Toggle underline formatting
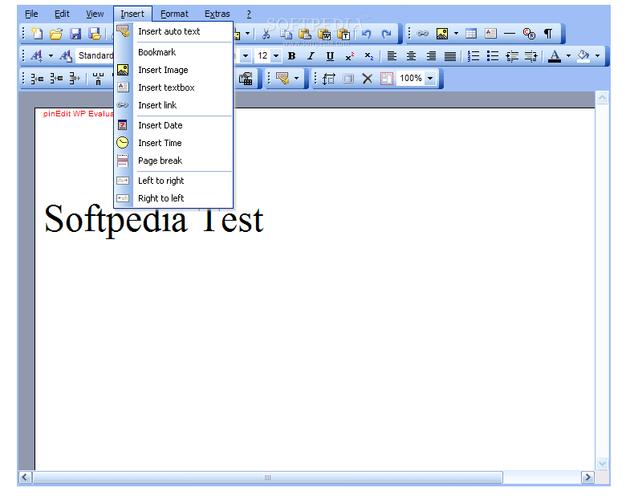Viewport: 634px width, 500px height. pyautogui.click(x=330, y=56)
